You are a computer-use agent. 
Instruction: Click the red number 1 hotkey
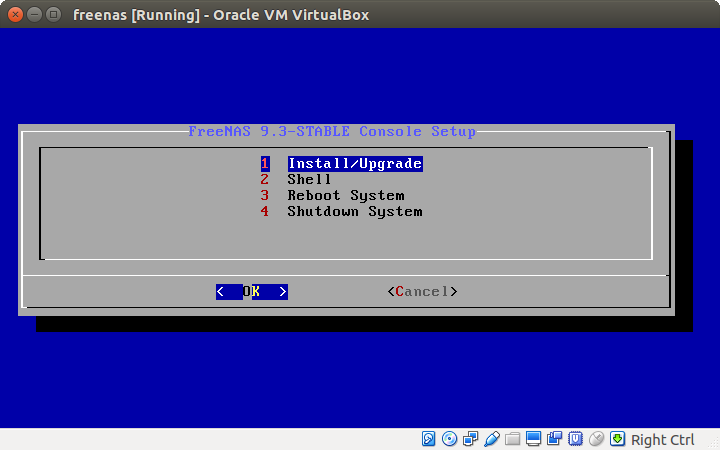[265, 164]
